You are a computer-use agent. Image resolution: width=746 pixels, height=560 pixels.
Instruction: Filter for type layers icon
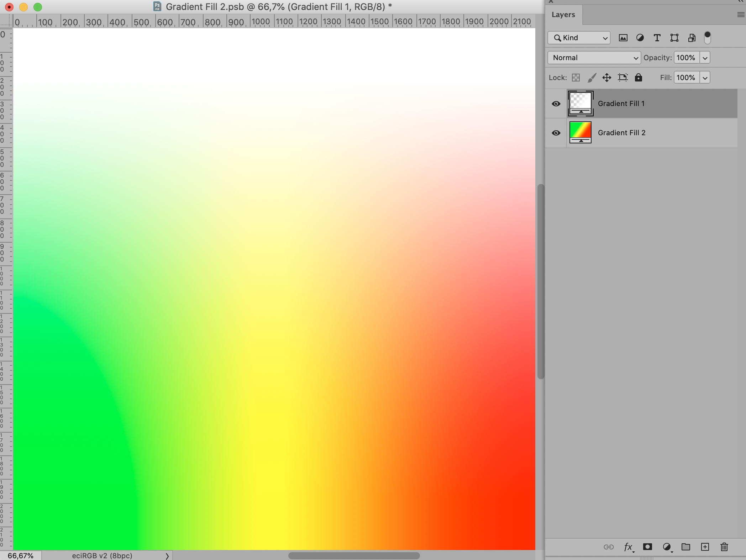[x=657, y=38]
